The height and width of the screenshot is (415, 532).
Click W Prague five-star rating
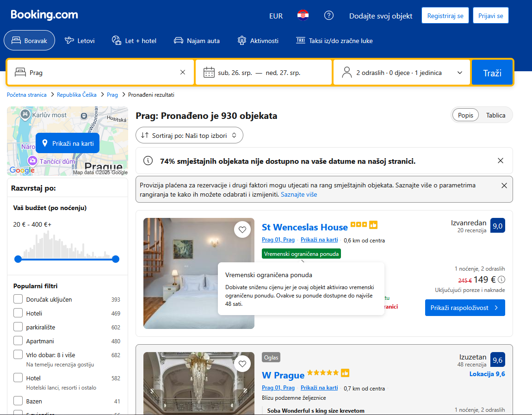pos(322,372)
